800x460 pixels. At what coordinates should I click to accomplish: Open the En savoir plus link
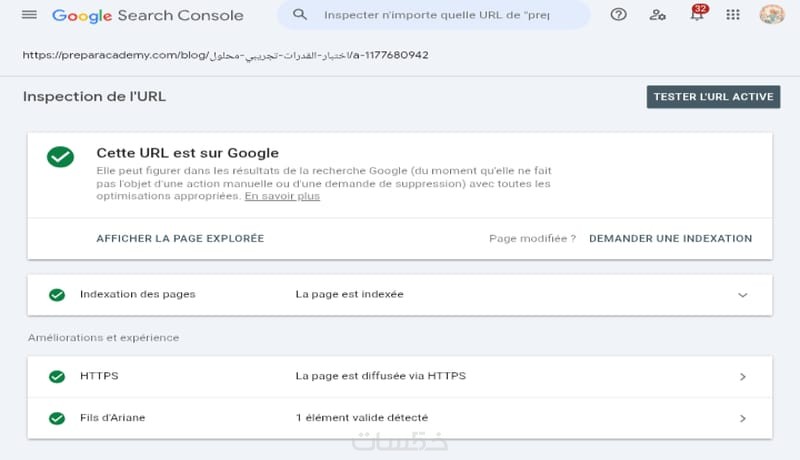click(x=282, y=197)
